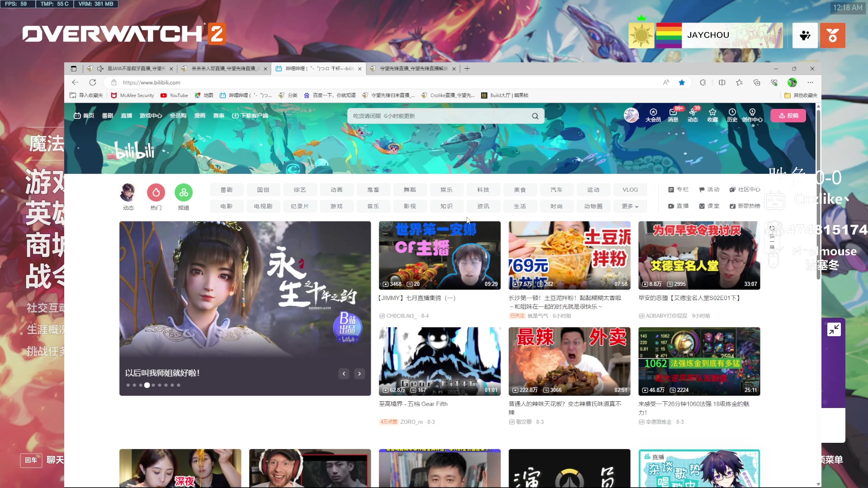Image resolution: width=868 pixels, height=488 pixels.
Task: Open the 直播 item in top navigation
Action: pyautogui.click(x=127, y=115)
